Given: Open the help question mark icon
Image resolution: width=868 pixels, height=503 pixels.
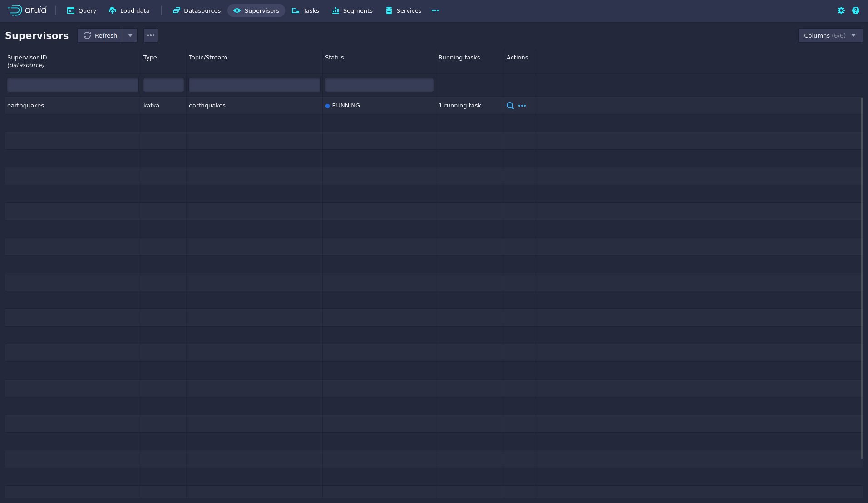Looking at the screenshot, I should point(855,10).
